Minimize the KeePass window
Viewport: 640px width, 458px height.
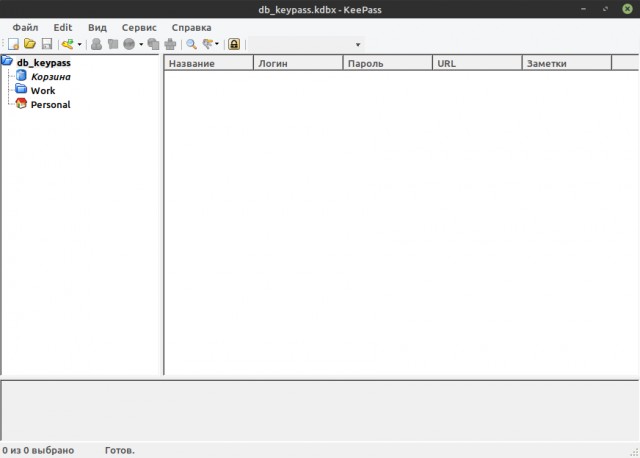pyautogui.click(x=584, y=9)
